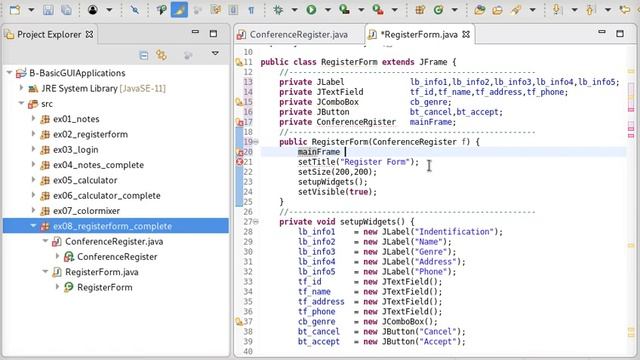Open the Run configurations dropdown arrow

click(x=327, y=10)
